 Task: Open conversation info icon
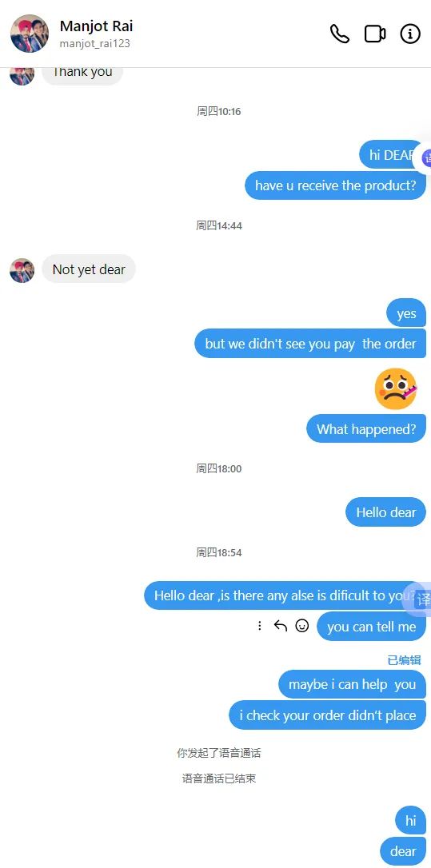tap(410, 34)
